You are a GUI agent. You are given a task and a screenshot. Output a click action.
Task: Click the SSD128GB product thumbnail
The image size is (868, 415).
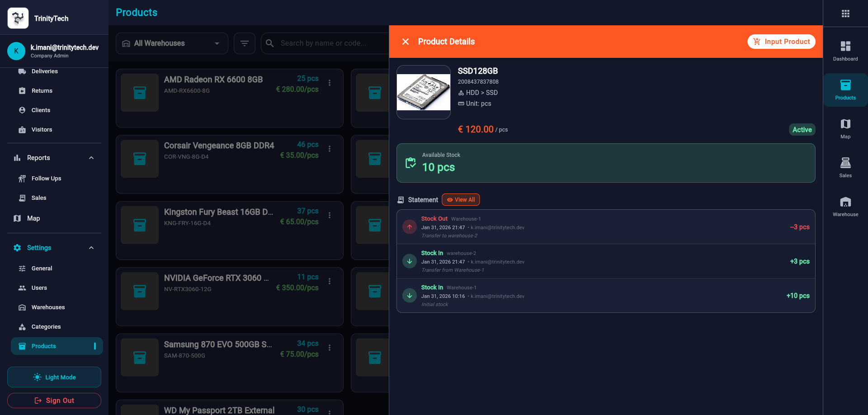pos(424,92)
